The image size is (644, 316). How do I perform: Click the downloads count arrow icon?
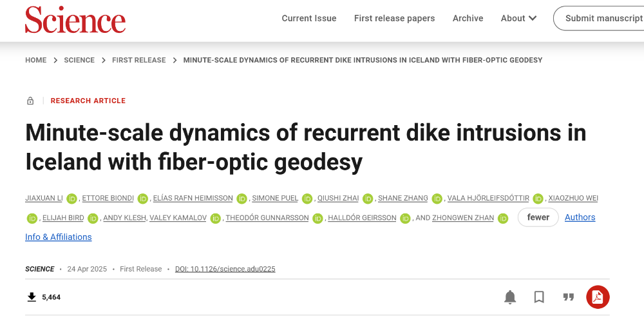(32, 297)
